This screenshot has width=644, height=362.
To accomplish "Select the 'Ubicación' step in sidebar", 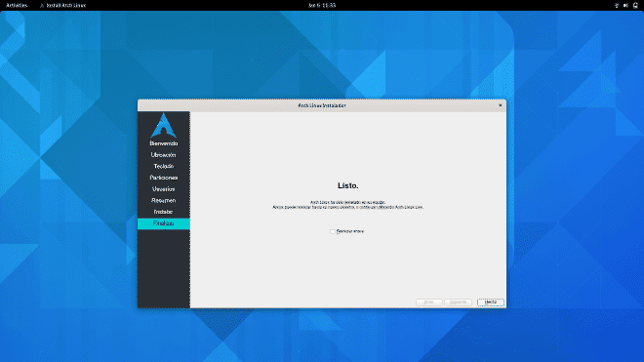I will coord(164,155).
